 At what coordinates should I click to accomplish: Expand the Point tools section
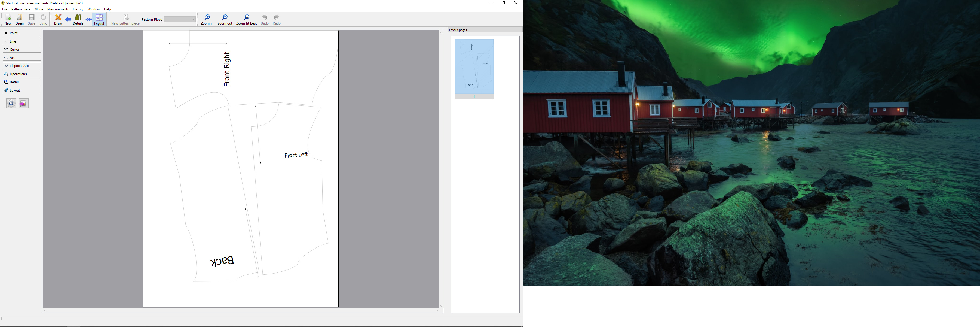point(22,33)
